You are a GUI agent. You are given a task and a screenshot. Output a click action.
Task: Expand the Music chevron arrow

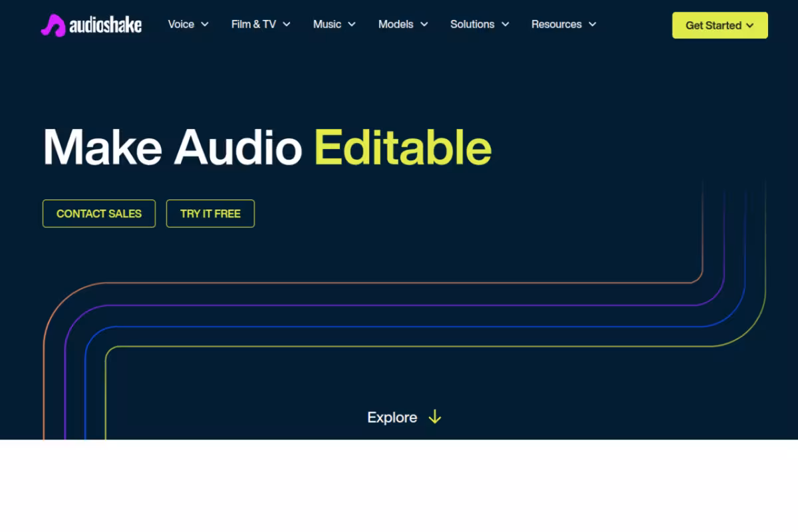[352, 25]
